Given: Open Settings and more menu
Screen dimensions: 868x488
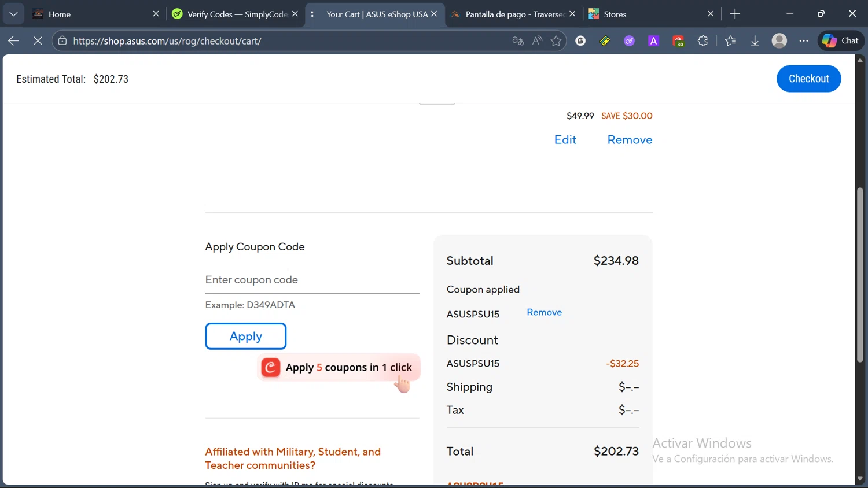Looking at the screenshot, I should (804, 40).
